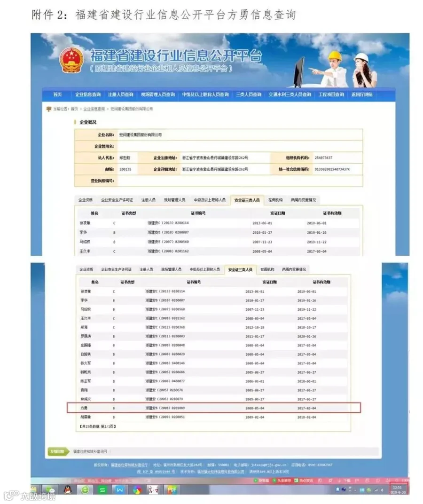Open 三类人员查询 in the navigation bar
The width and height of the screenshot is (423, 504).
[x=249, y=94]
